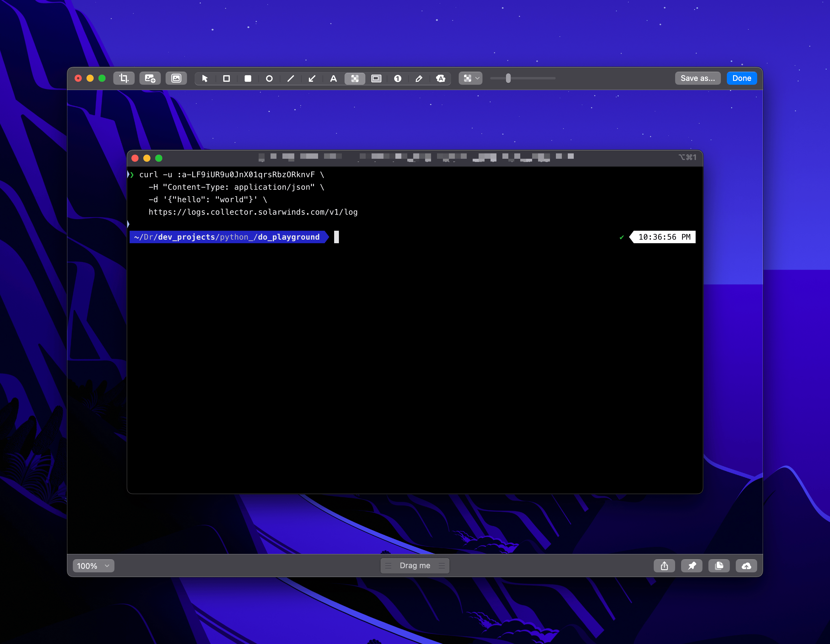Pin the screenshot with pin icon
Screen dimensions: 830x644
[x=692, y=566]
